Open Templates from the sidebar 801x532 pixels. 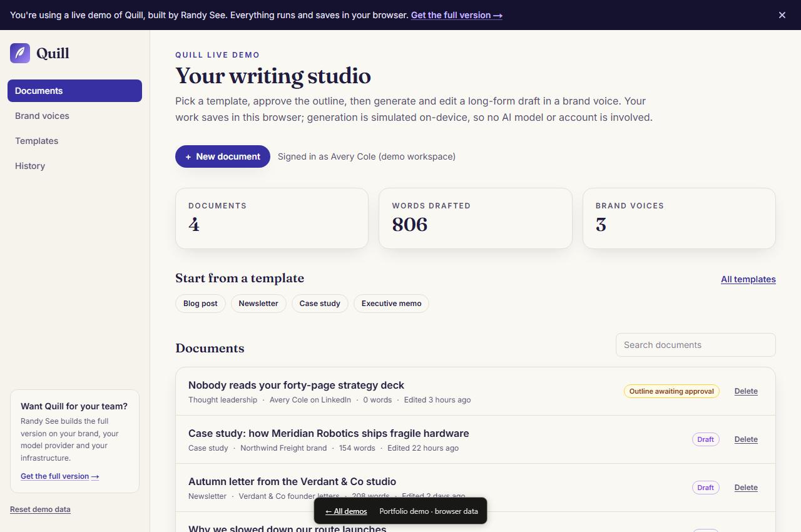(74, 141)
